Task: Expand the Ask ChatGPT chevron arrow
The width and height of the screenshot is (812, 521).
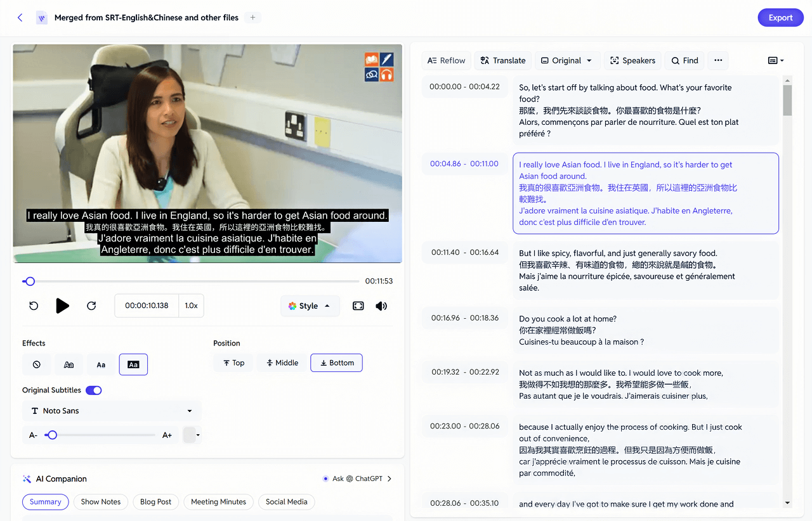Action: tap(390, 479)
